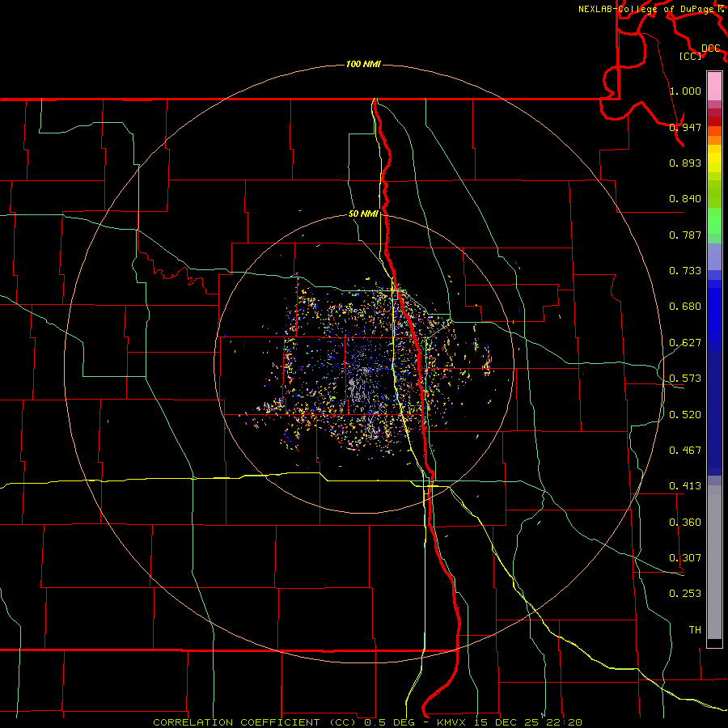Click the 0.787 scale value
Image resolution: width=728 pixels, height=728 pixels.
click(685, 235)
